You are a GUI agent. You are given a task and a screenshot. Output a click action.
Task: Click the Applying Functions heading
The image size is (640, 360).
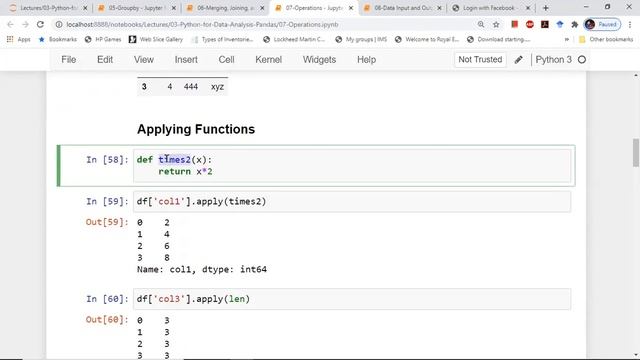click(x=196, y=129)
